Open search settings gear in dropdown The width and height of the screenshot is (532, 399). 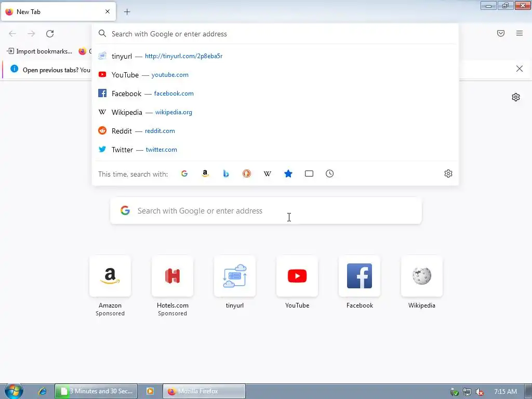pos(448,174)
